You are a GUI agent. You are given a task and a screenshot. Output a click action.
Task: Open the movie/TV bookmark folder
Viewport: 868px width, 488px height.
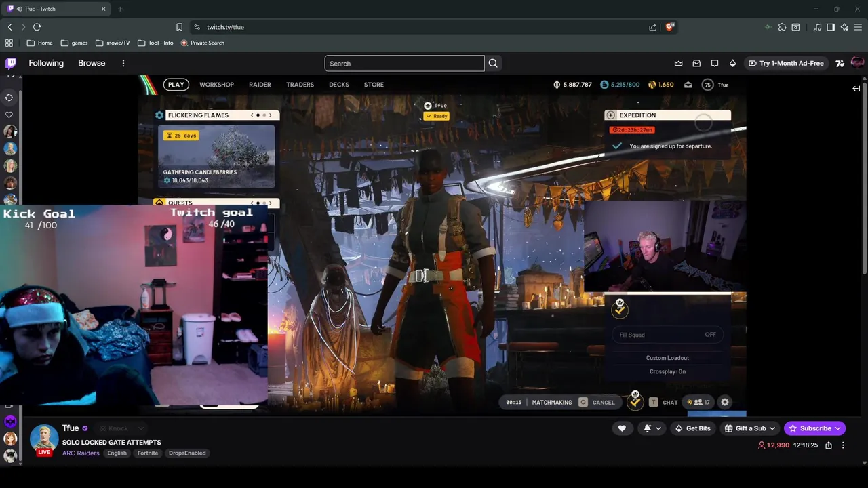[x=113, y=43]
